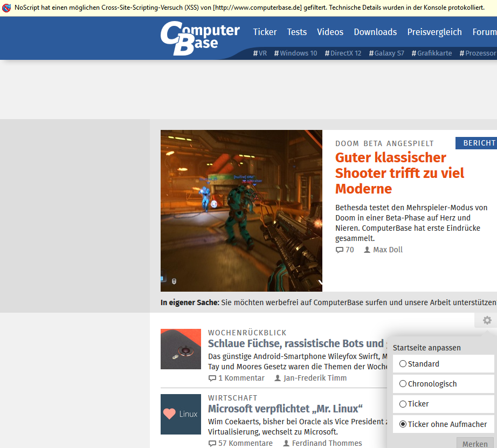Open headline Guter klassischer Shooter trifft zu viel Moderne
The height and width of the screenshot is (448, 497).
coord(399,173)
